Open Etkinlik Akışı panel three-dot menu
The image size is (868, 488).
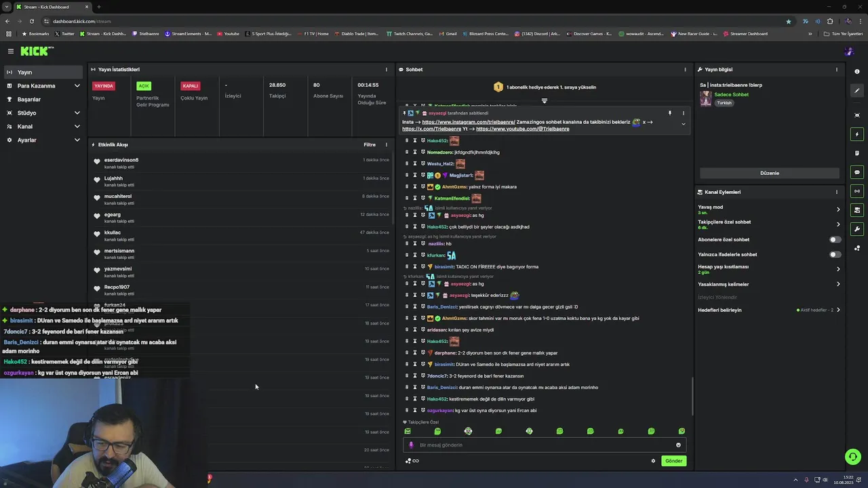pos(387,144)
